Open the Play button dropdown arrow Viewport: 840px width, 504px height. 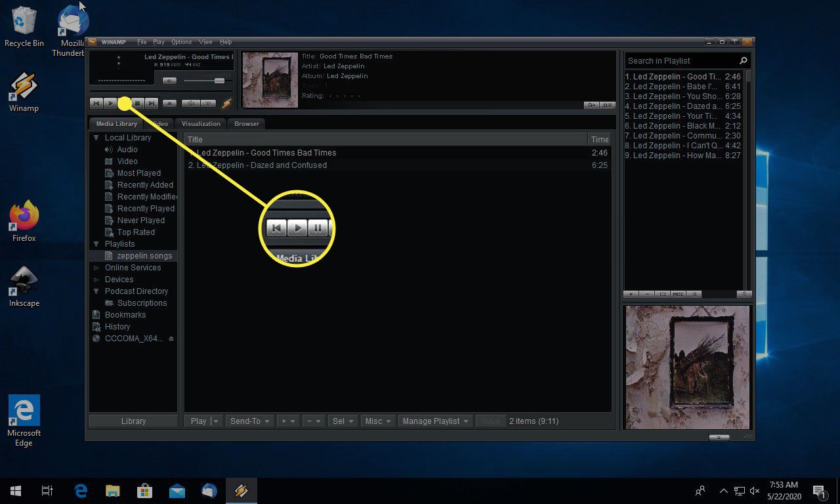tap(216, 421)
